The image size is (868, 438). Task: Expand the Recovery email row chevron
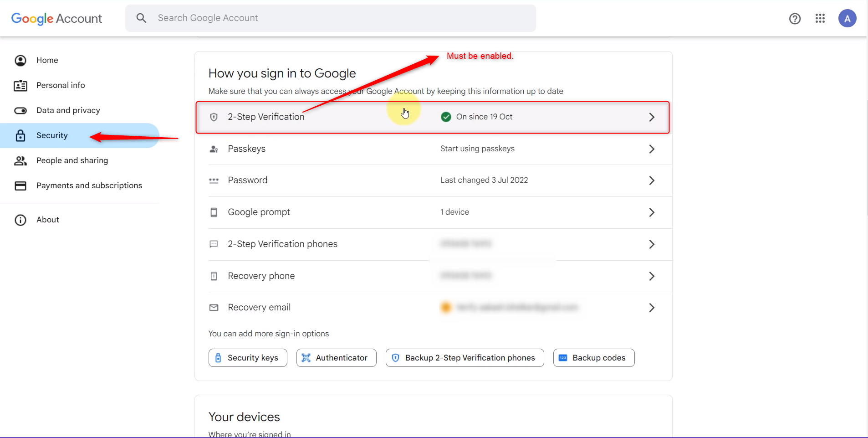click(652, 308)
